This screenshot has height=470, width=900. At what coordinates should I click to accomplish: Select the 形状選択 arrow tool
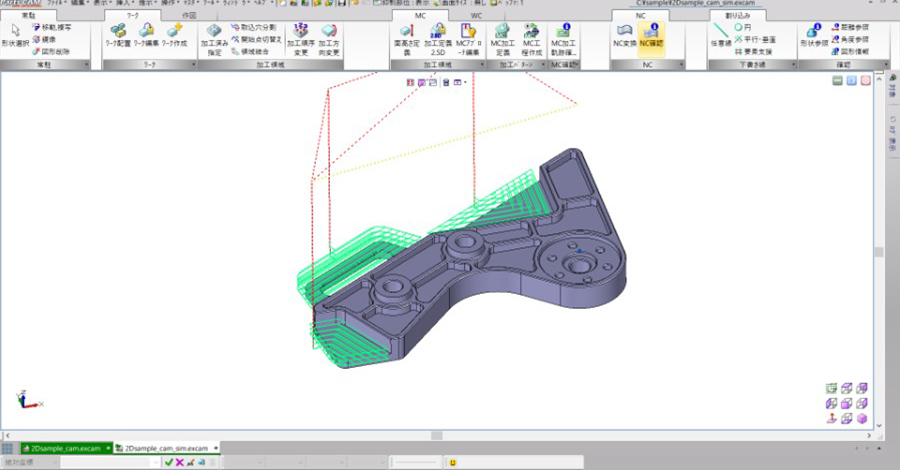tap(15, 36)
